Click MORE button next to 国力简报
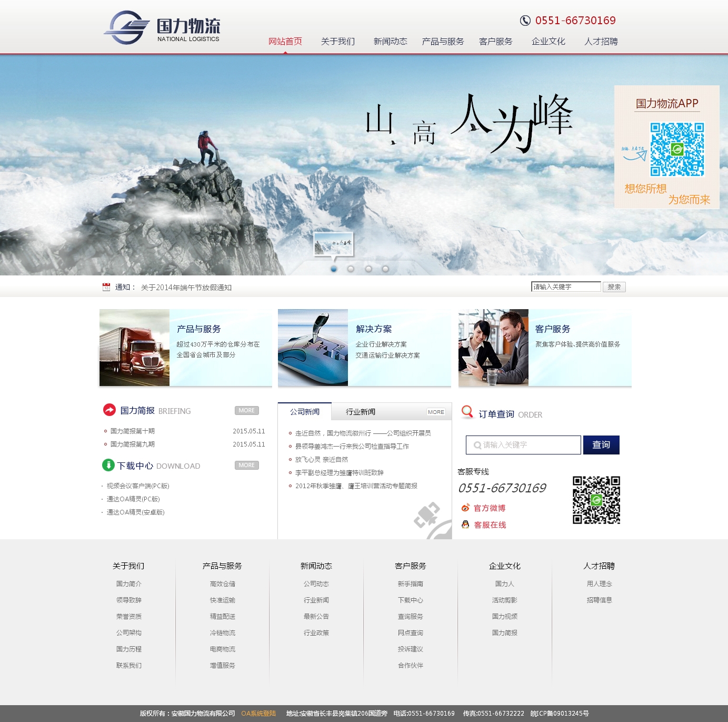Image resolution: width=728 pixels, height=722 pixels. tap(246, 410)
